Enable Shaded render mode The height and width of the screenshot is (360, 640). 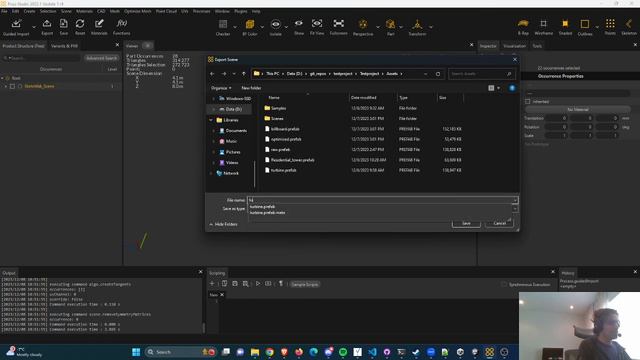pos(565,24)
